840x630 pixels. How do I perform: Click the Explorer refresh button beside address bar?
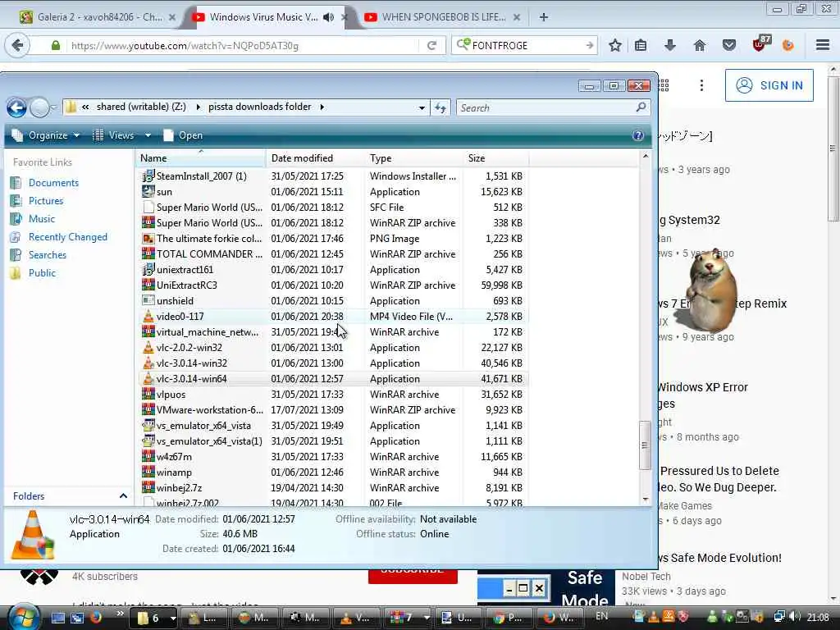(441, 107)
